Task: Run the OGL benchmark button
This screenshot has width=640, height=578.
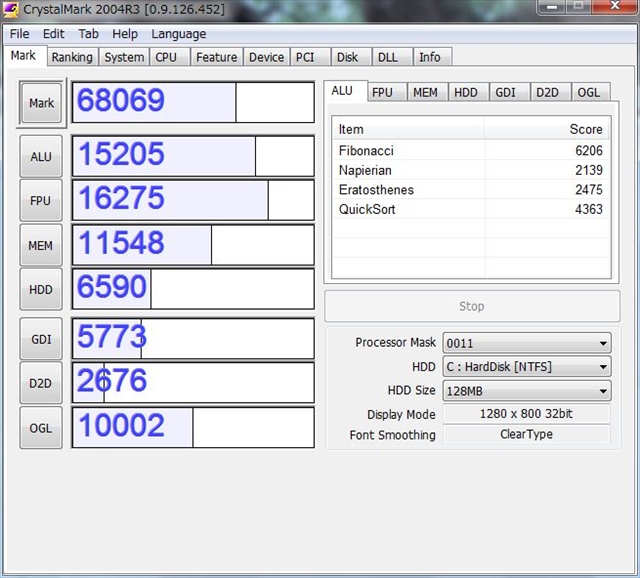Action: [41, 428]
